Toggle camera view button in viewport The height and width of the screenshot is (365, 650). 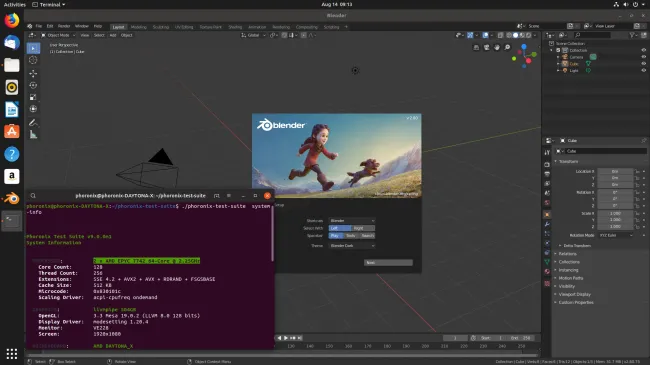click(486, 48)
